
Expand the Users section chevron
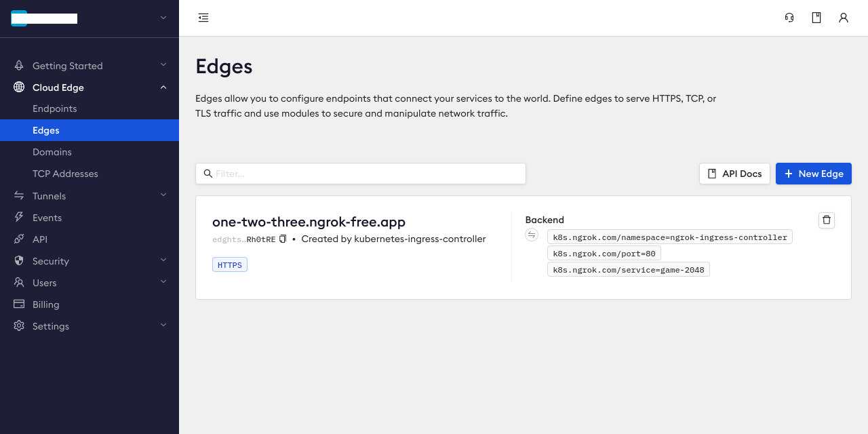click(x=163, y=282)
